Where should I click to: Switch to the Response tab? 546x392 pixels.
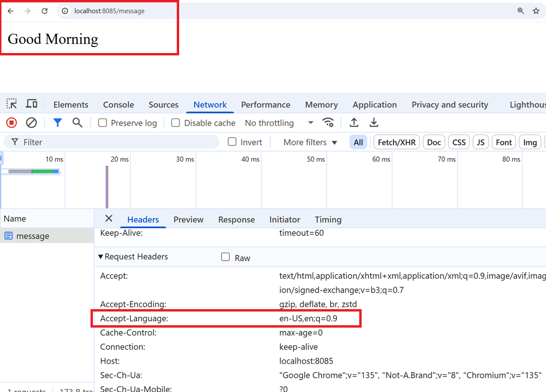pos(237,220)
